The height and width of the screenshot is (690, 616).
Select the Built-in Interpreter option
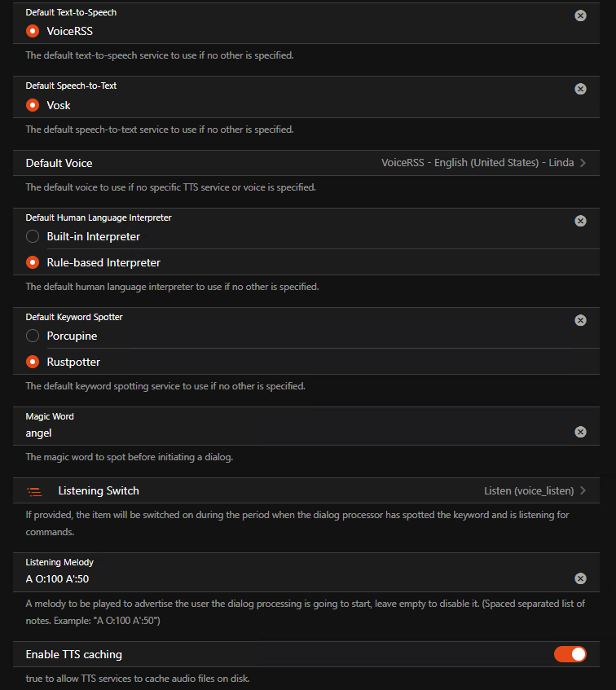pyautogui.click(x=33, y=236)
